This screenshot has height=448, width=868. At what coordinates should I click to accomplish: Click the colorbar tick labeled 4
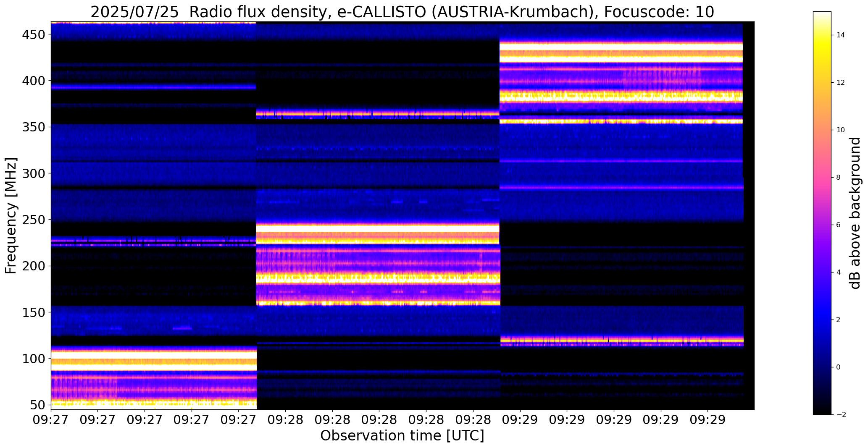[x=839, y=272]
